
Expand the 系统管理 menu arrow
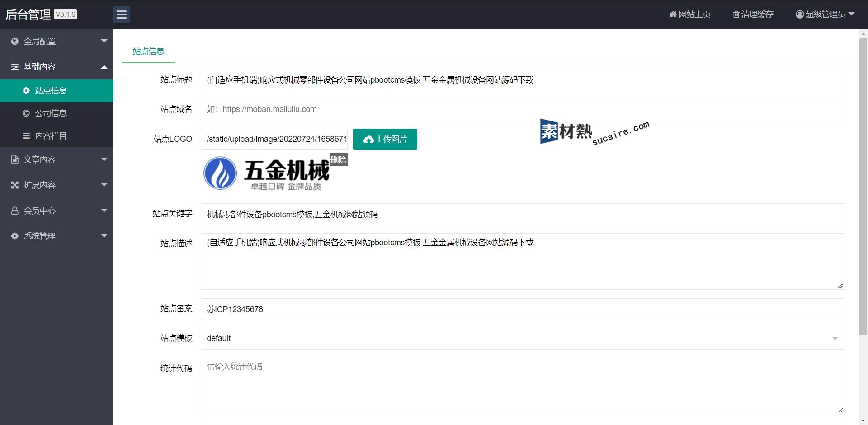pyautogui.click(x=104, y=236)
